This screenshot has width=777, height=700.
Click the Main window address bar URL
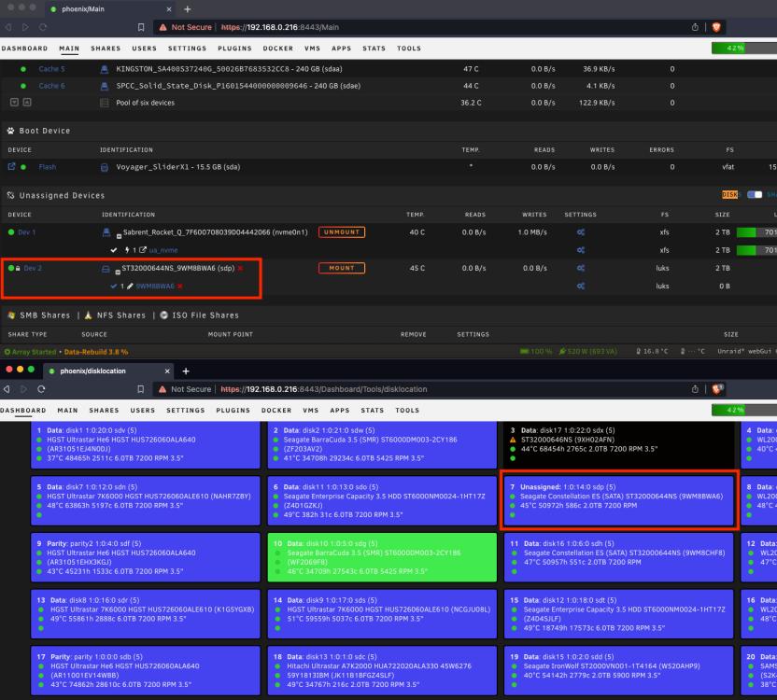[x=280, y=27]
